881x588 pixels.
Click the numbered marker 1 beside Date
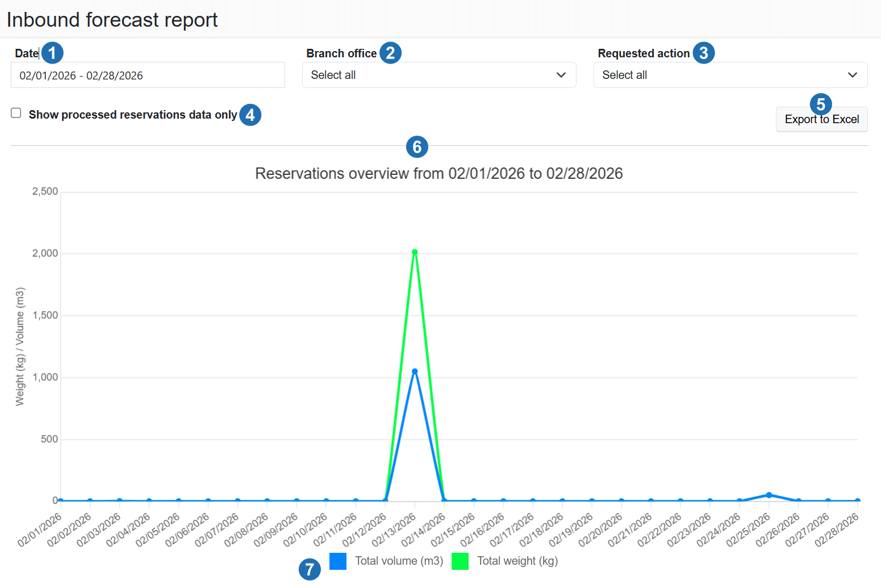[x=52, y=53]
